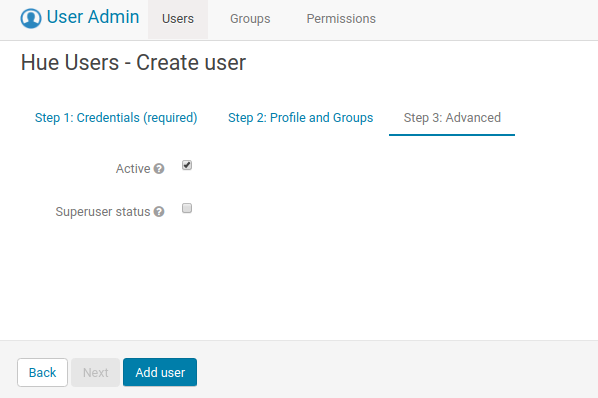Show help tooltip for Active field
The width and height of the screenshot is (598, 398).
159,169
